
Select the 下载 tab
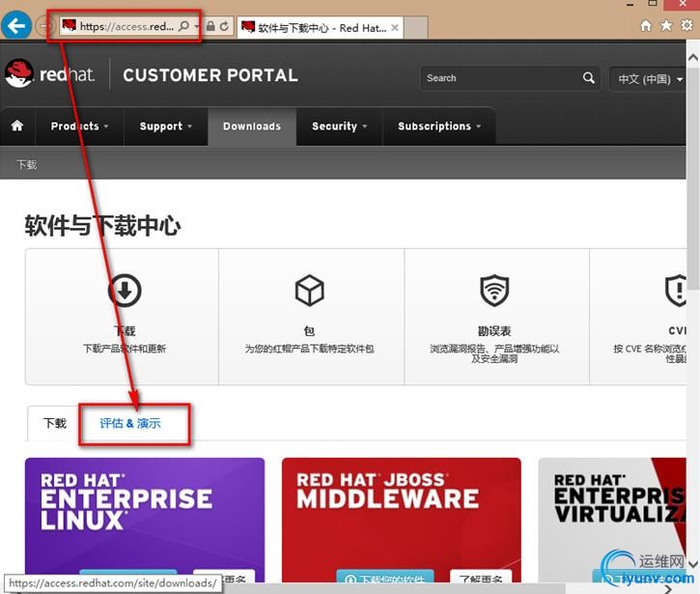click(x=54, y=423)
